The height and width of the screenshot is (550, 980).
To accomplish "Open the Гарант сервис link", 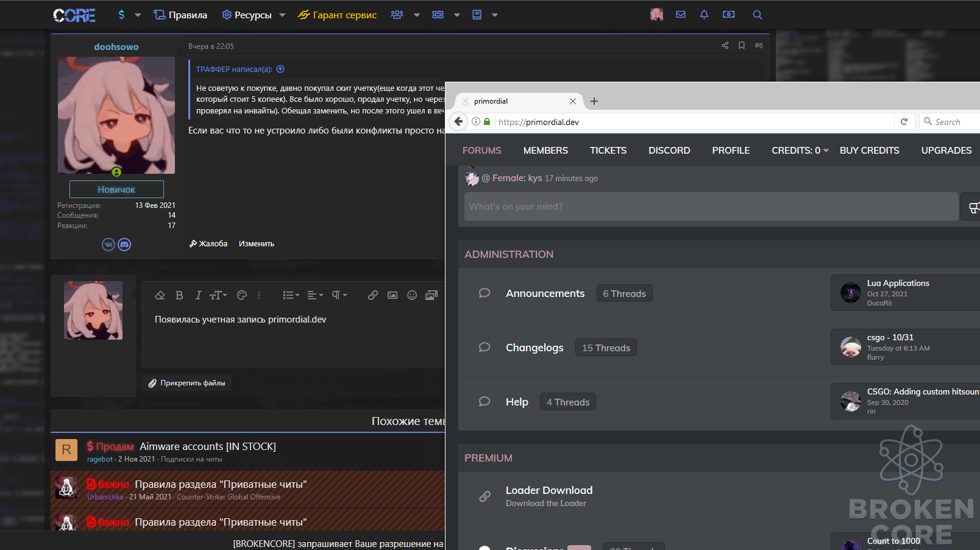I will pos(337,15).
